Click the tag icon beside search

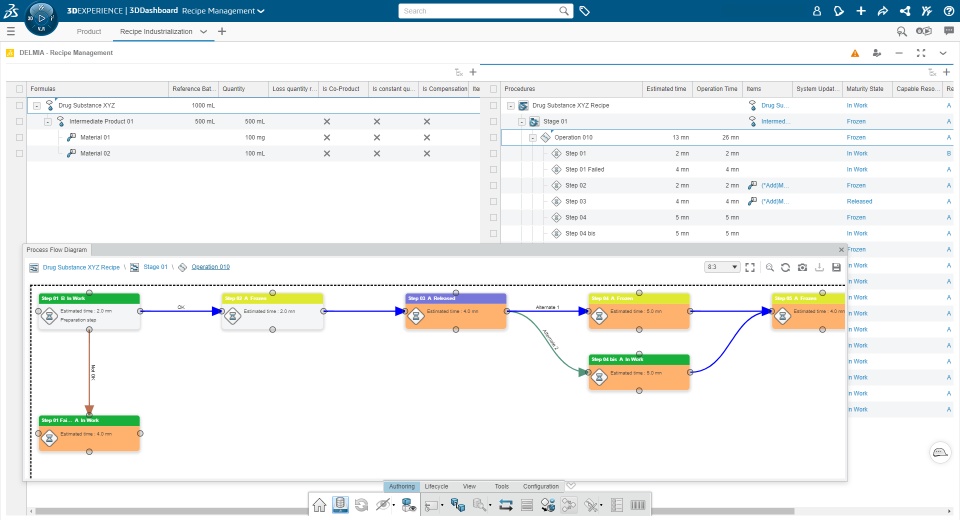[585, 11]
